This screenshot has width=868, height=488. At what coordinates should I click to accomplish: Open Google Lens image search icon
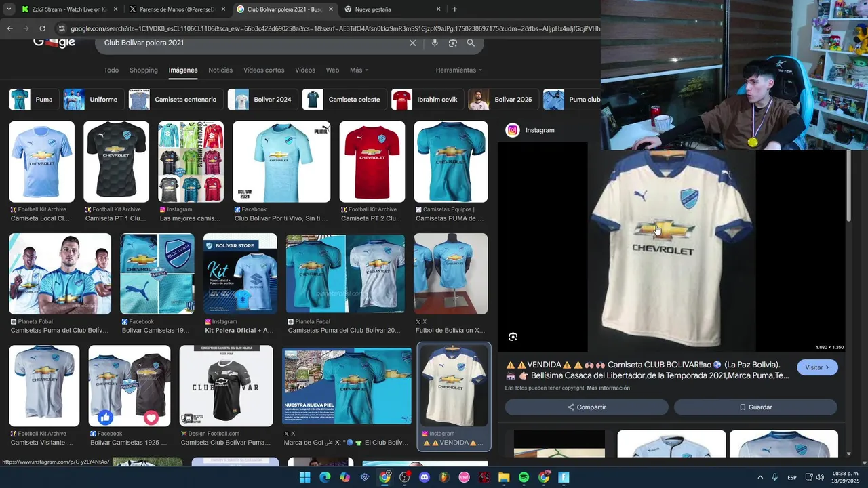[x=453, y=43]
